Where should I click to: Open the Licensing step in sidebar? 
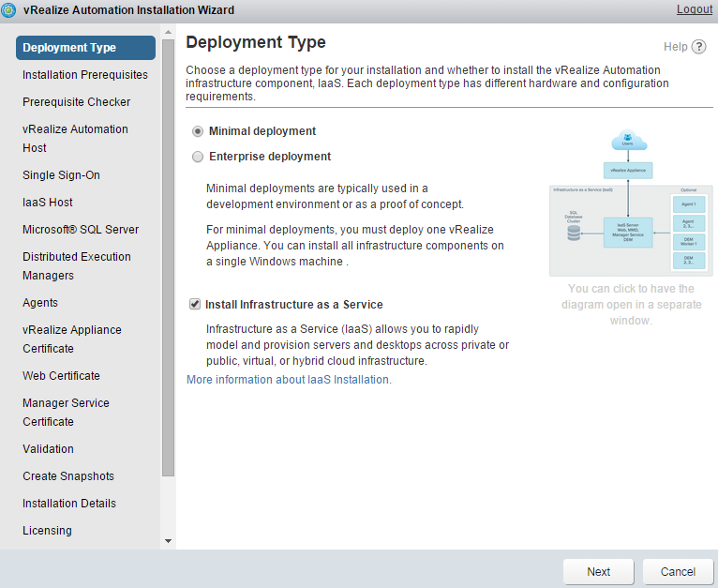(x=48, y=531)
